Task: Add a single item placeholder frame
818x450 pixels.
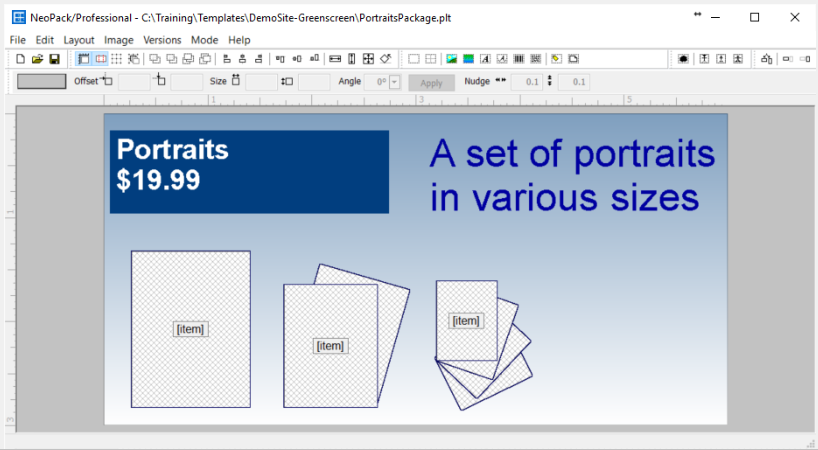Action: click(414, 59)
